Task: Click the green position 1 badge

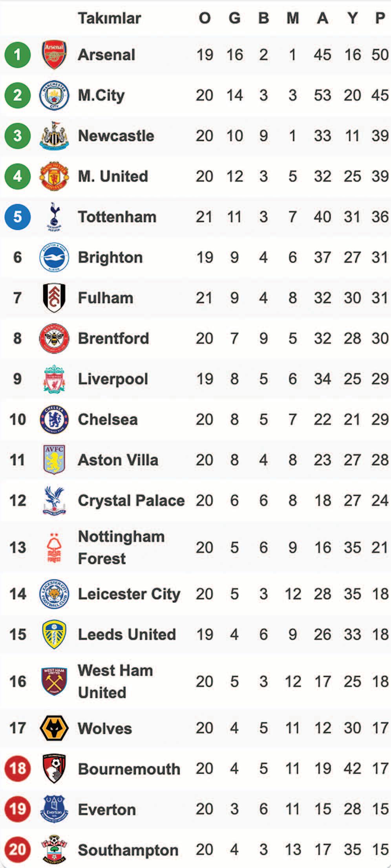Action: [x=18, y=55]
